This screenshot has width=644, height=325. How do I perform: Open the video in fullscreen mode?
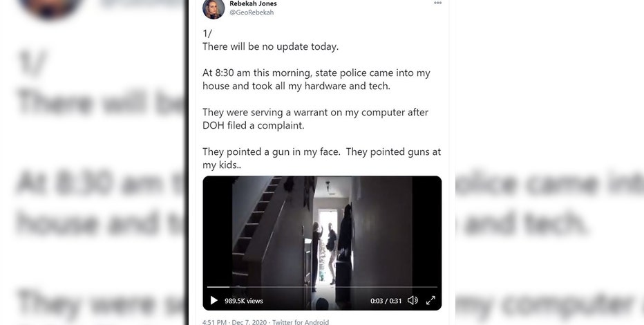(x=430, y=301)
